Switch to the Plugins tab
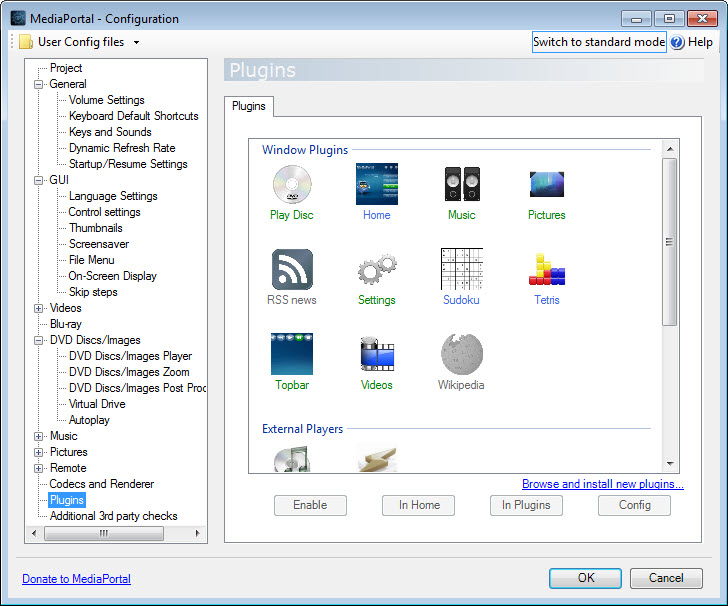Screen dimensions: 728x606 tap(249, 106)
